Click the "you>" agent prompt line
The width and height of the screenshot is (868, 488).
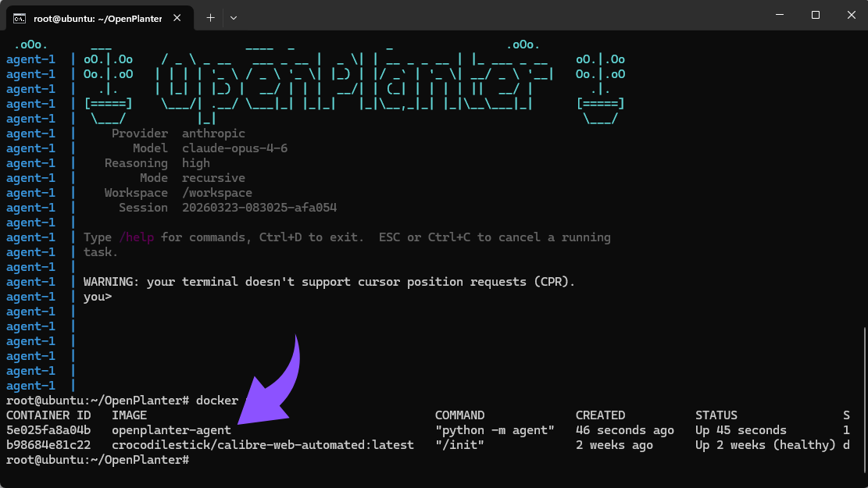click(x=98, y=297)
